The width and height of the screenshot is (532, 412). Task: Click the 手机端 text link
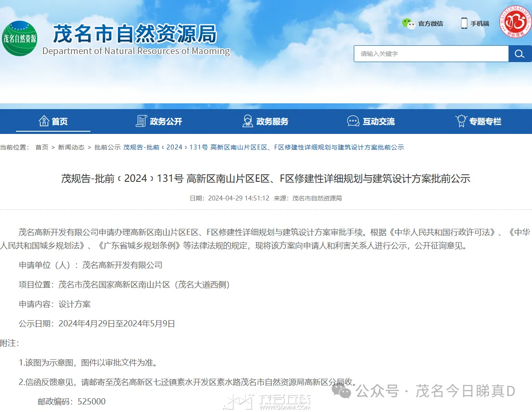pos(480,24)
